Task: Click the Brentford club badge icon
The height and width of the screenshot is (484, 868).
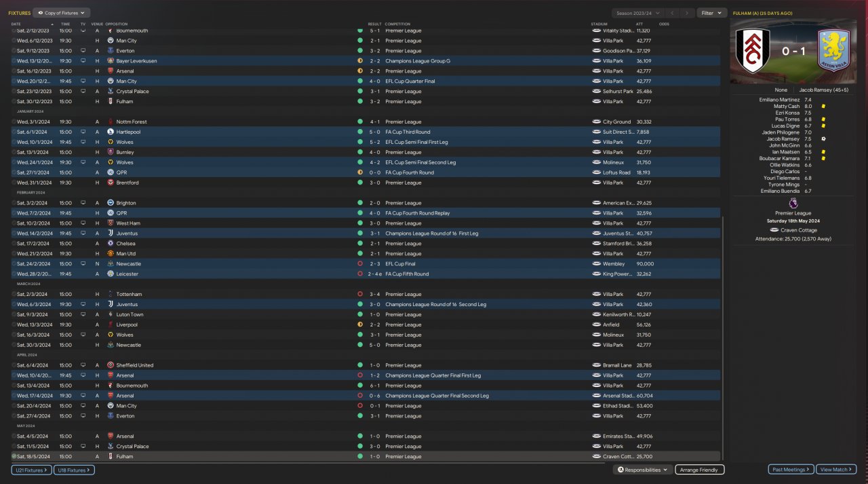Action: [x=111, y=183]
